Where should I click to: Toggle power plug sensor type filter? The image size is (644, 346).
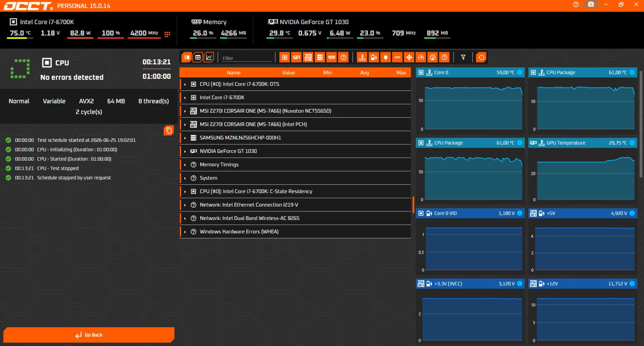click(x=386, y=57)
